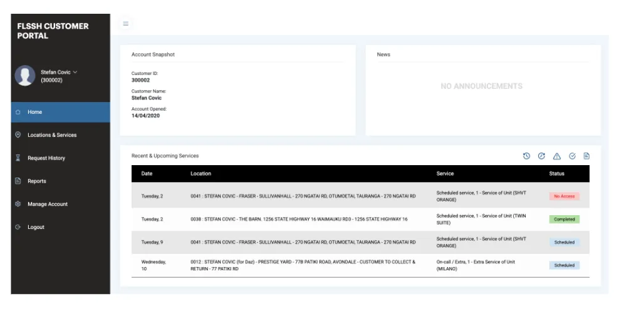Click Stefan Covic name in Account Snapshot

click(147, 98)
